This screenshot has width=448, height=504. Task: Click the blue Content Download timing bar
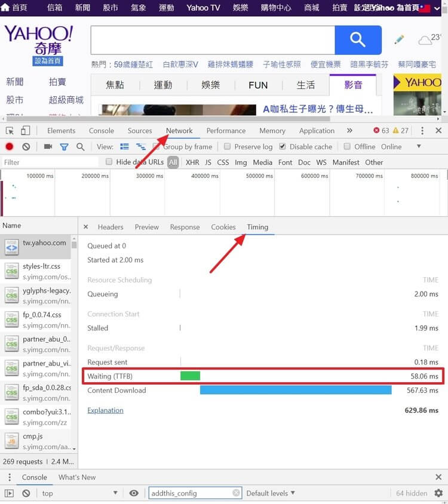pyautogui.click(x=296, y=390)
